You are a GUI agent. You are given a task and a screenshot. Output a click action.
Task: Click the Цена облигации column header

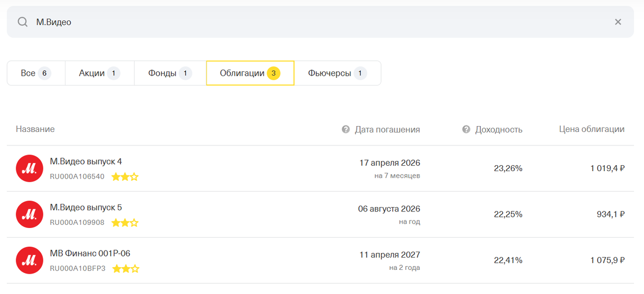(x=591, y=129)
